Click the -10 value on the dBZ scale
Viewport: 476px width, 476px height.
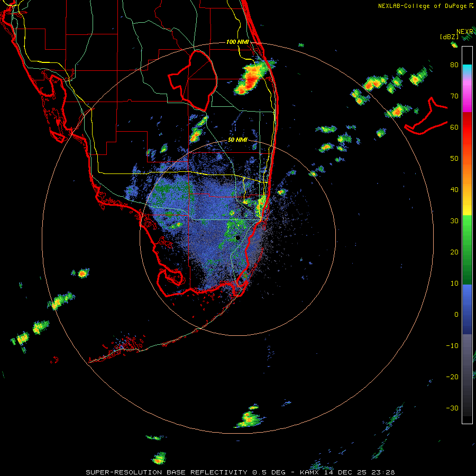[452, 346]
